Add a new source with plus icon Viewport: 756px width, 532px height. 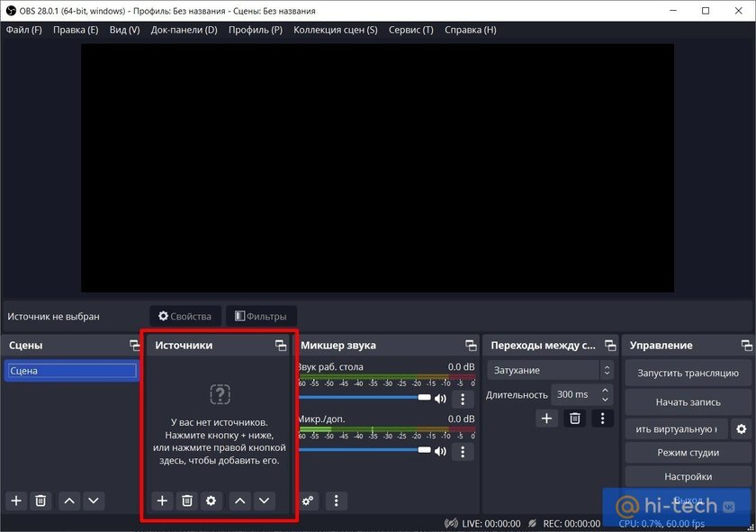(x=162, y=500)
